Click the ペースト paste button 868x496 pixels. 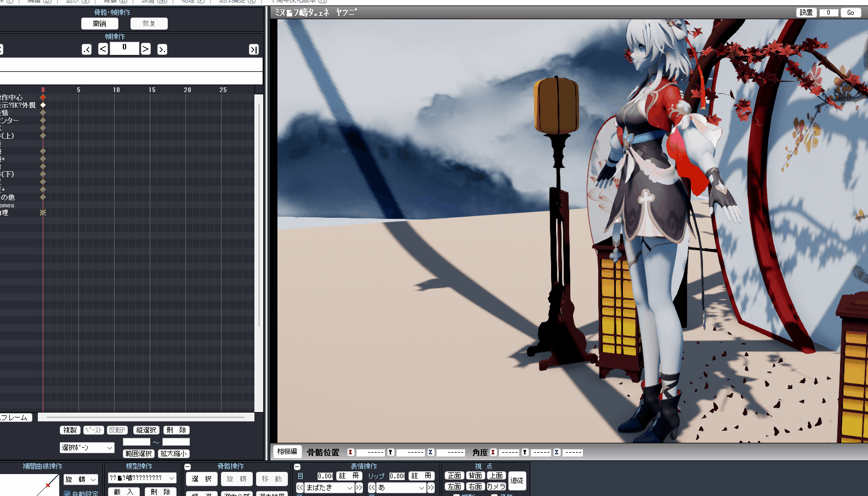point(94,430)
